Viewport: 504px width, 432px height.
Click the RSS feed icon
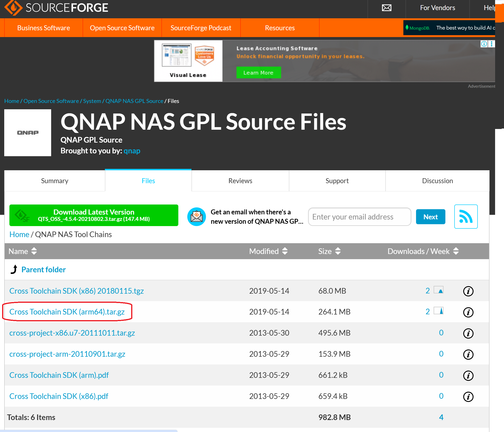coord(466,217)
